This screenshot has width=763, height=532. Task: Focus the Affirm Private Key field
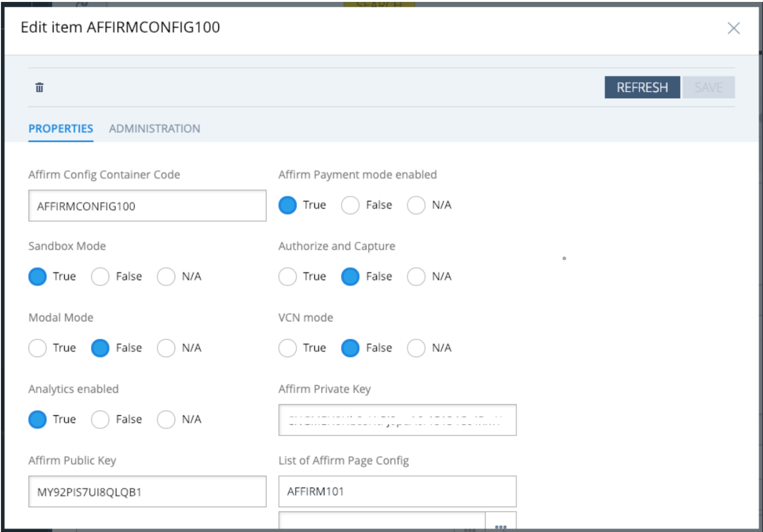point(397,420)
